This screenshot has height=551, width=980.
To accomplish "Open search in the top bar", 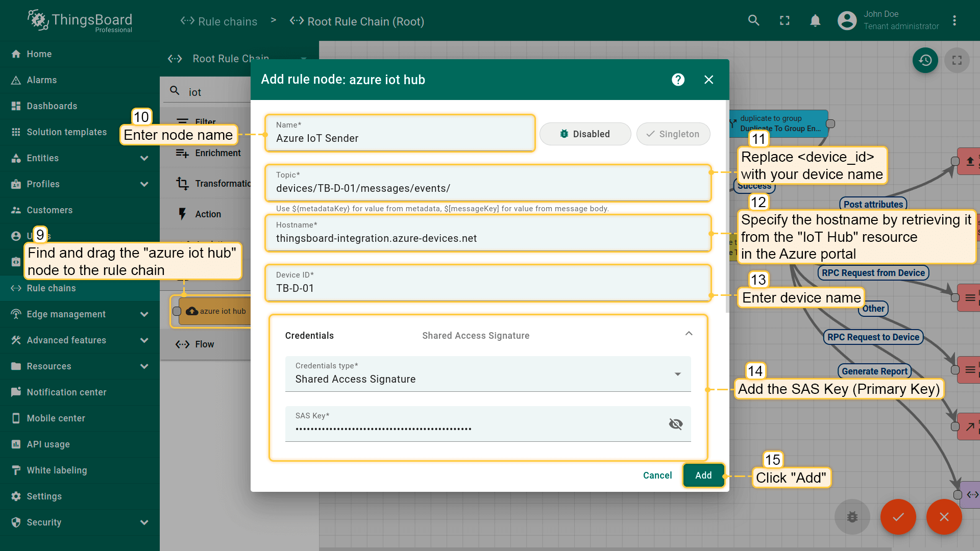I will 753,20.
